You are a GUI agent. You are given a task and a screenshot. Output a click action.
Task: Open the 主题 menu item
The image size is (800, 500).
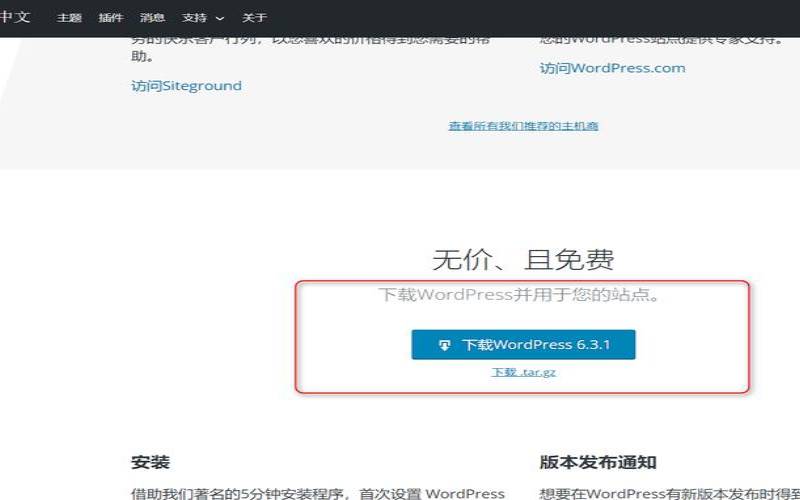(x=69, y=18)
